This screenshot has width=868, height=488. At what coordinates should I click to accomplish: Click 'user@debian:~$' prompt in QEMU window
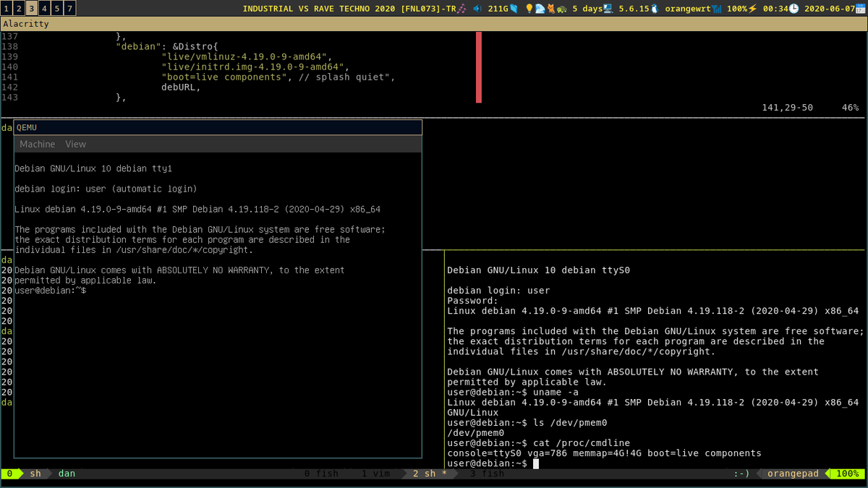(x=50, y=290)
